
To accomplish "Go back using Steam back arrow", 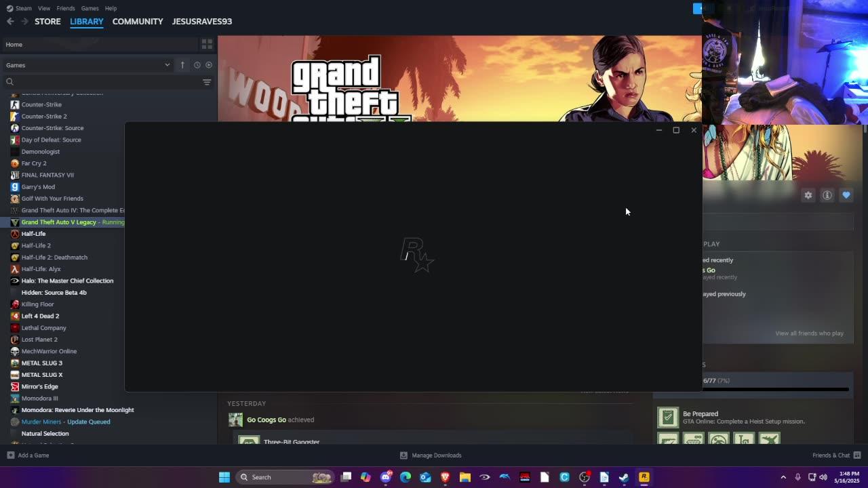I will 10,22.
